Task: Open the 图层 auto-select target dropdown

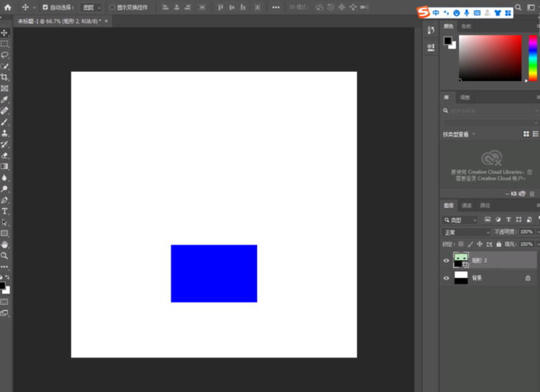Action: [x=91, y=7]
